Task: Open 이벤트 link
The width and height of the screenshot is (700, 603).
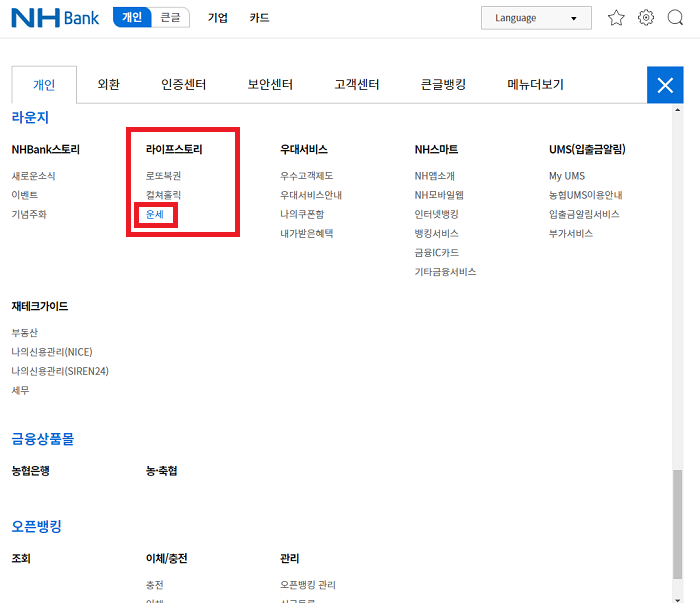Action: pyautogui.click(x=25, y=195)
